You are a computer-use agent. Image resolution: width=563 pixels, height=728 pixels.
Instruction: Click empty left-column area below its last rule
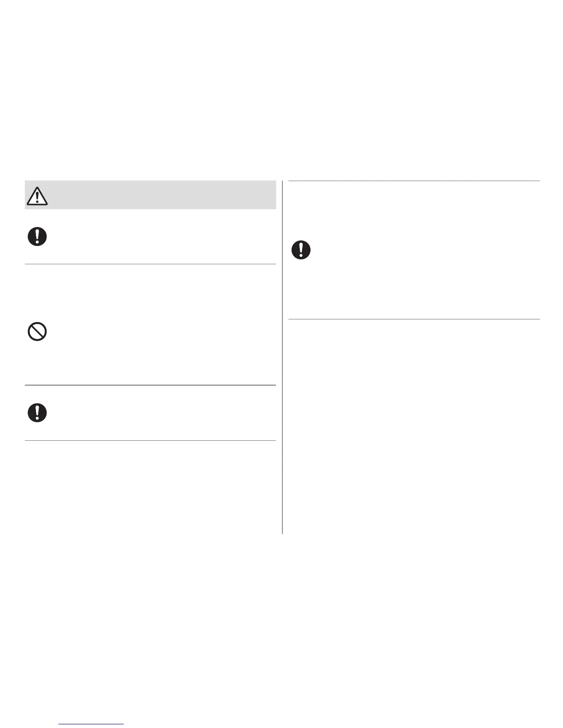(150, 487)
